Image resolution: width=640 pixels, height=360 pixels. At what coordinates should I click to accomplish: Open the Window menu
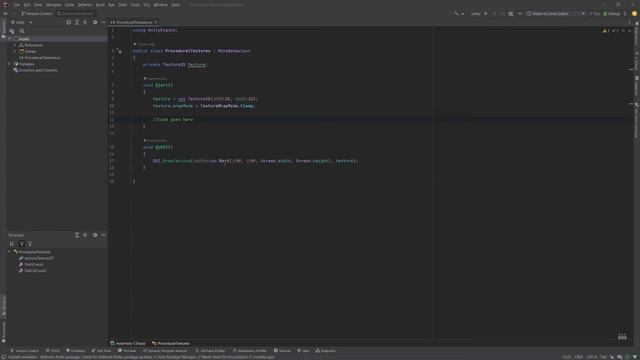click(x=160, y=5)
